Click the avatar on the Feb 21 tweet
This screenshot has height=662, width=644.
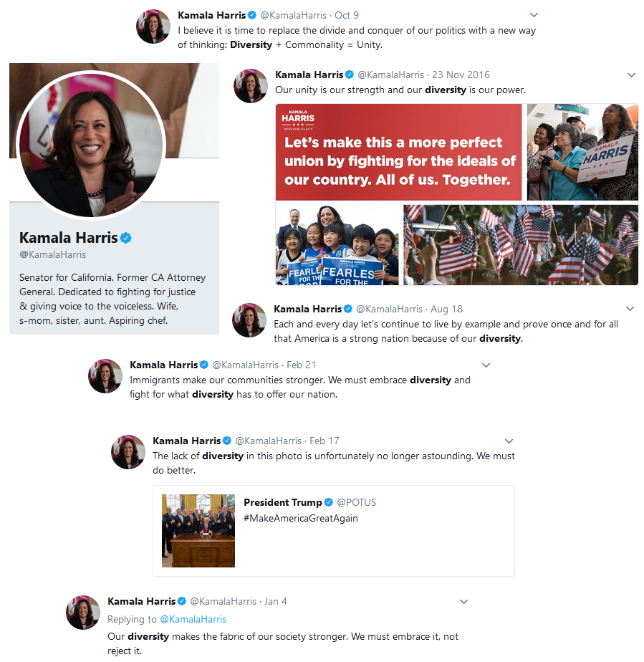tap(105, 376)
